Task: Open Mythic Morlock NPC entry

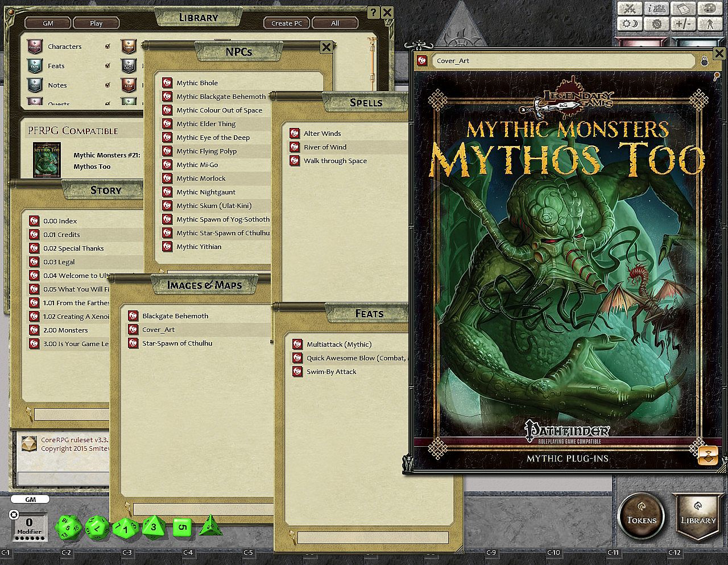Action: [x=201, y=178]
